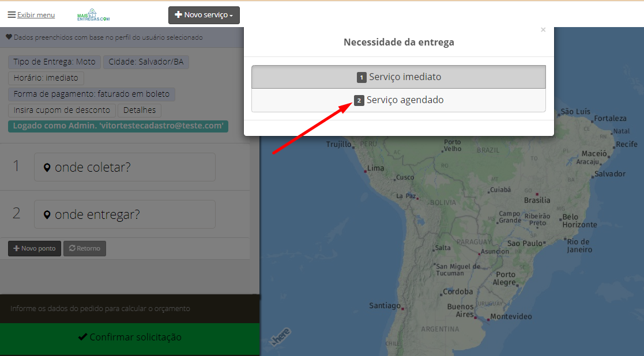644x356 pixels.
Task: Close the Necessidade da entrega dialog
Action: tap(543, 30)
